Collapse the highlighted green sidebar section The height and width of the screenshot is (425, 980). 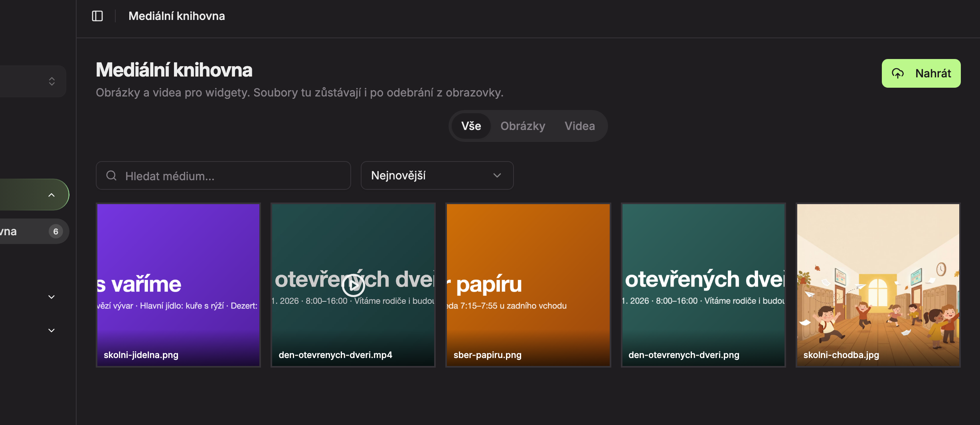point(51,195)
